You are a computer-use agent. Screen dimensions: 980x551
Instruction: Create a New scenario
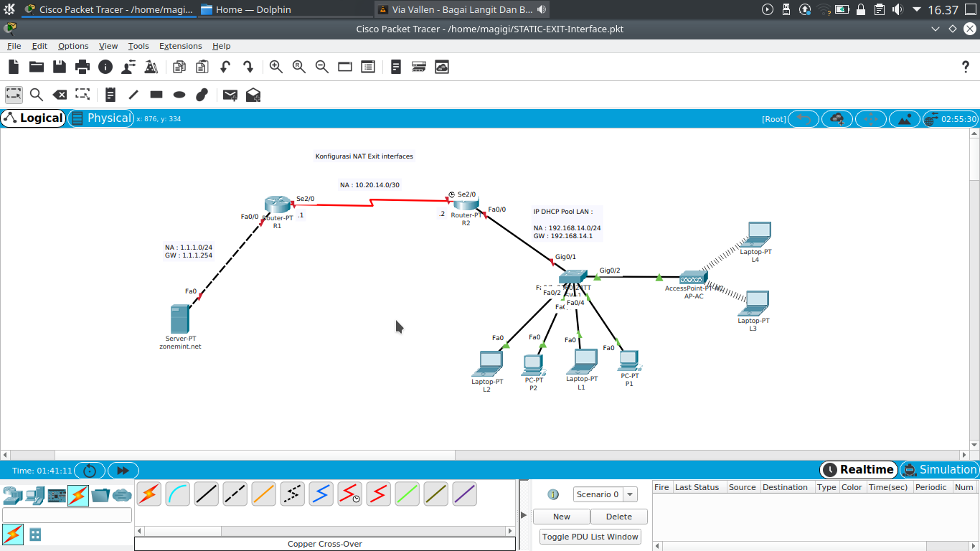561,516
